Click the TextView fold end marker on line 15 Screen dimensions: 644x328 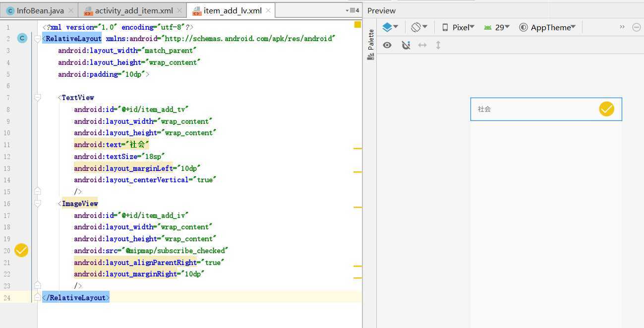38,191
